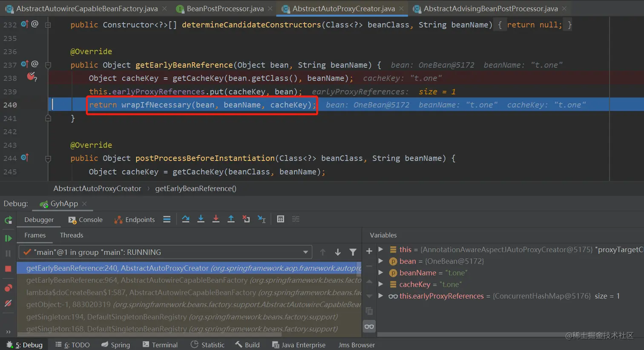Click AbstractAutoProxyCreator in the breadcrumb
Viewport: 644px width, 350px height.
click(97, 188)
